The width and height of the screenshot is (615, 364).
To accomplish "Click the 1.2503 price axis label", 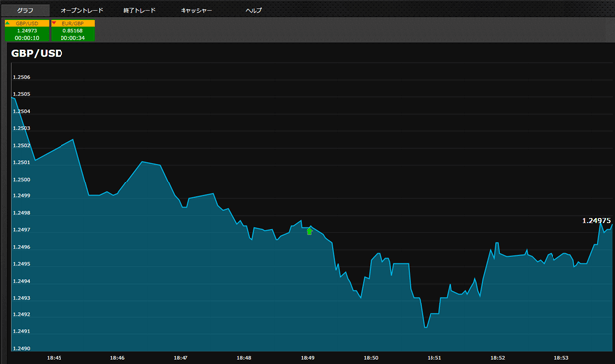I will pyautogui.click(x=21, y=128).
